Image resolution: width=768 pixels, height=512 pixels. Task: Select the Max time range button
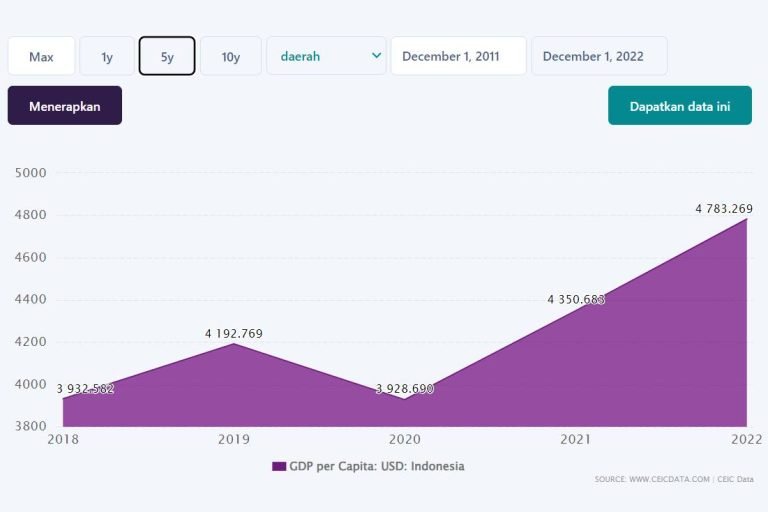click(x=41, y=56)
